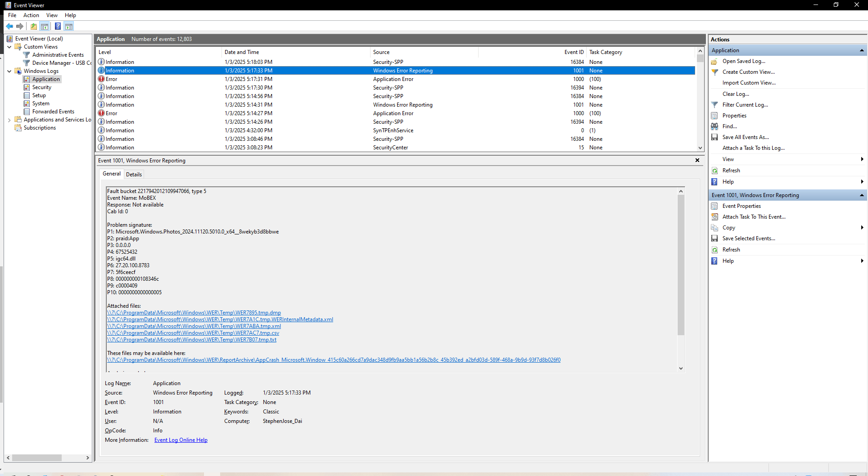Click the Back arrow toolbar icon

click(9, 26)
